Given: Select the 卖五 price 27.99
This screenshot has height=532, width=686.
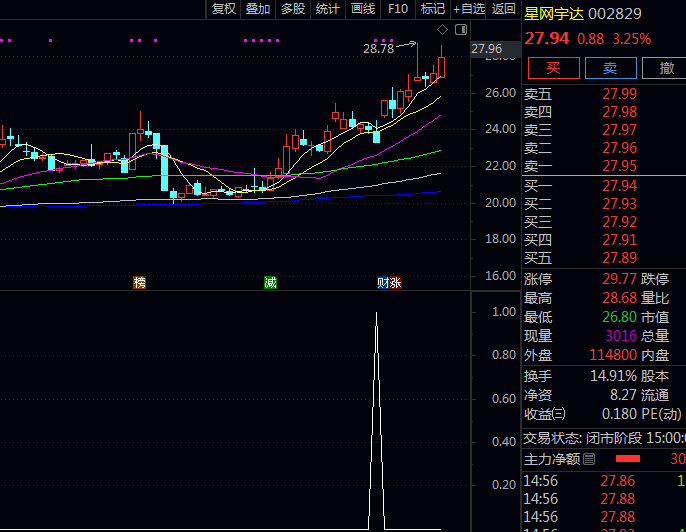Looking at the screenshot, I should pyautogui.click(x=620, y=94).
